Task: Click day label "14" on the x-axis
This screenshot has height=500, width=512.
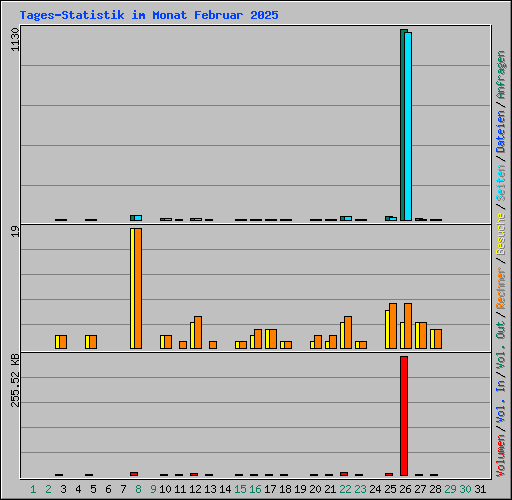Action: tap(225, 489)
